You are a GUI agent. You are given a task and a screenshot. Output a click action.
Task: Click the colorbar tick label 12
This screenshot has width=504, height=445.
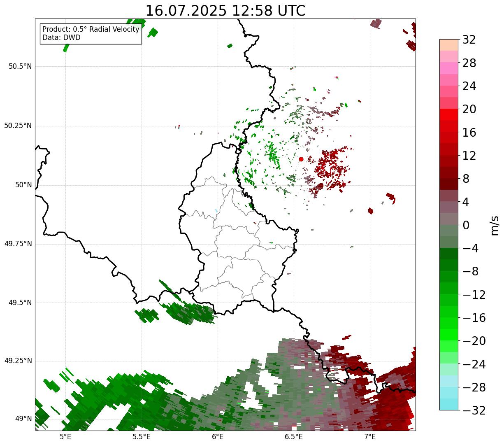click(x=469, y=156)
